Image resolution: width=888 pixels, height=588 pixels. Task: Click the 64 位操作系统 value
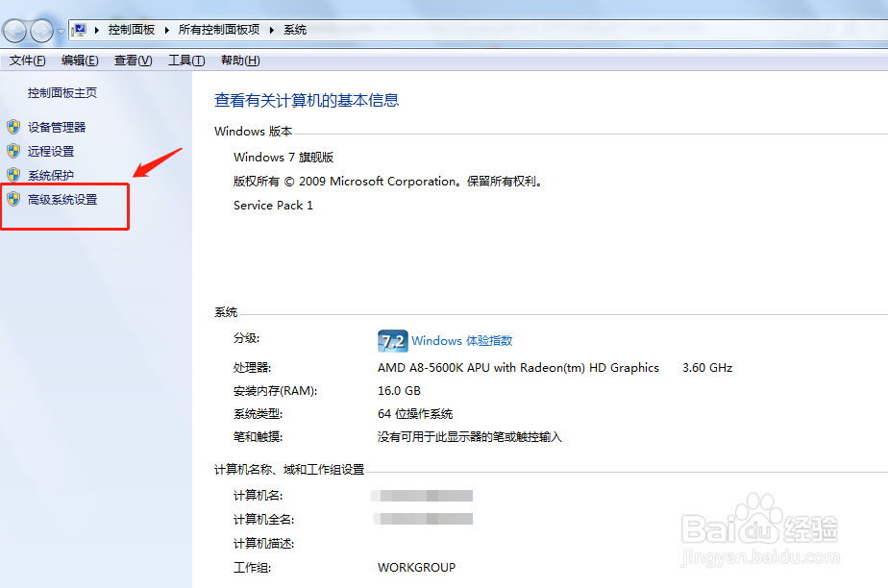[415, 414]
